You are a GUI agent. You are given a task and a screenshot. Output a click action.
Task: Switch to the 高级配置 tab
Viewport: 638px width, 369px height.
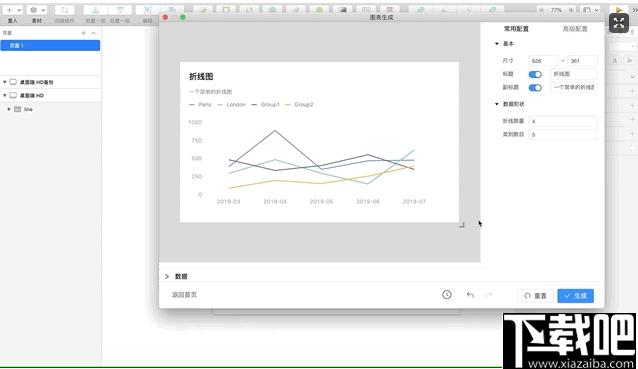point(575,28)
